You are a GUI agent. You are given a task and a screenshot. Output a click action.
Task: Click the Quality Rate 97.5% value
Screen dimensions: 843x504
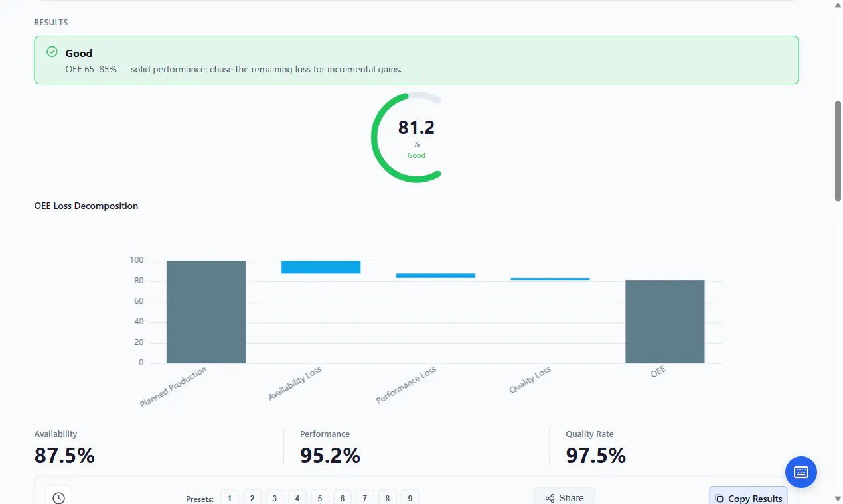point(595,456)
